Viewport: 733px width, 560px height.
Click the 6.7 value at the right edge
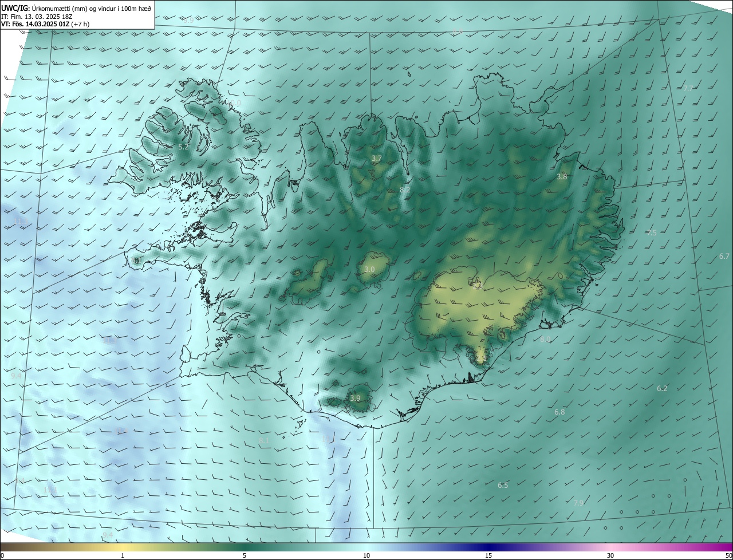724,256
